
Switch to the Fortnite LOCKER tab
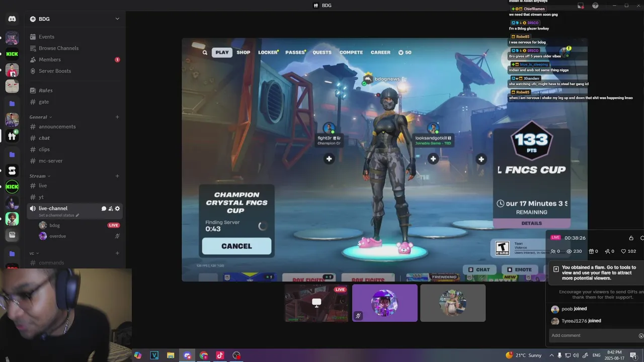[x=268, y=52]
